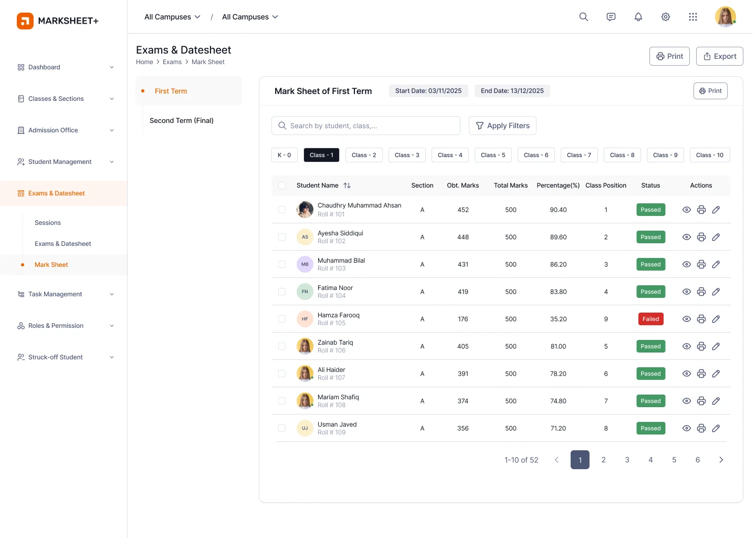Open the first All Campuses dropdown
Screen dimensions: 756x538
click(172, 17)
